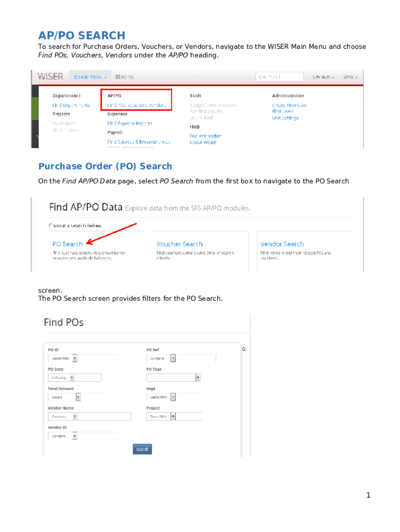Viewport: 400px width, 532px height.
Task: Go to the Home menu item
Action: click(125, 77)
